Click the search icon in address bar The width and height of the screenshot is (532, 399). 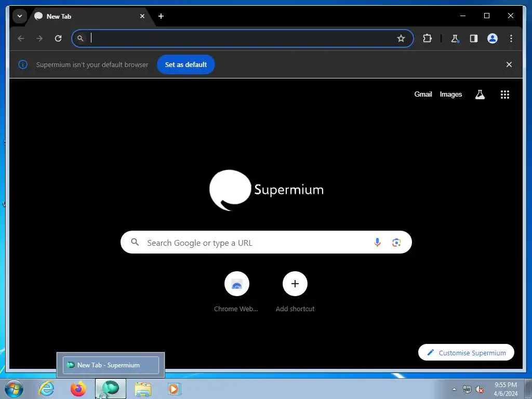click(81, 38)
